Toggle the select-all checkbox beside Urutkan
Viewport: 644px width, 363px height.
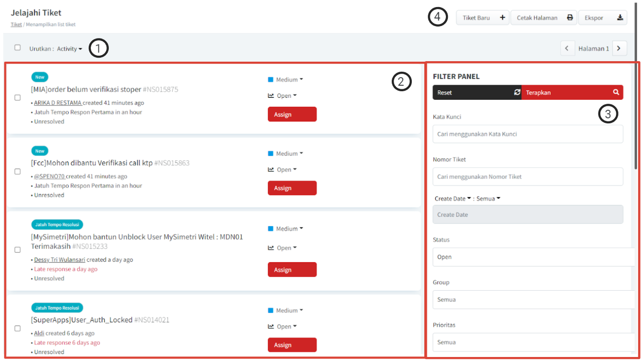[18, 48]
